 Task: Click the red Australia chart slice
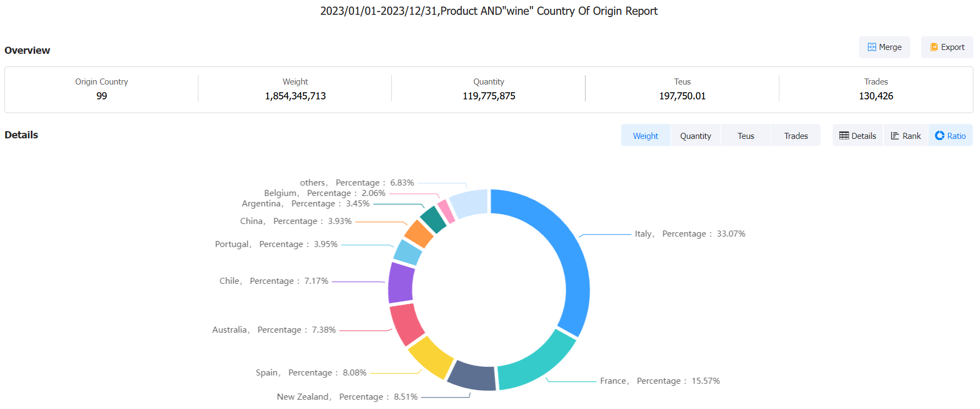pos(407,324)
